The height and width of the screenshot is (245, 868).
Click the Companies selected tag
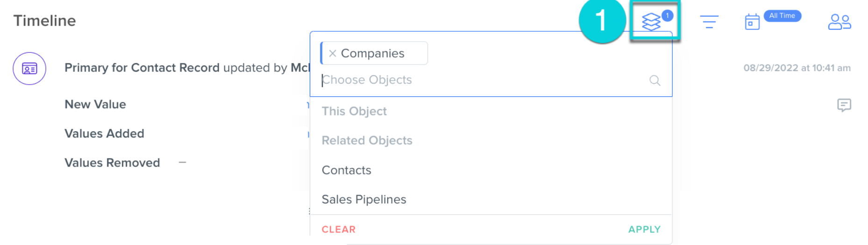coord(372,53)
